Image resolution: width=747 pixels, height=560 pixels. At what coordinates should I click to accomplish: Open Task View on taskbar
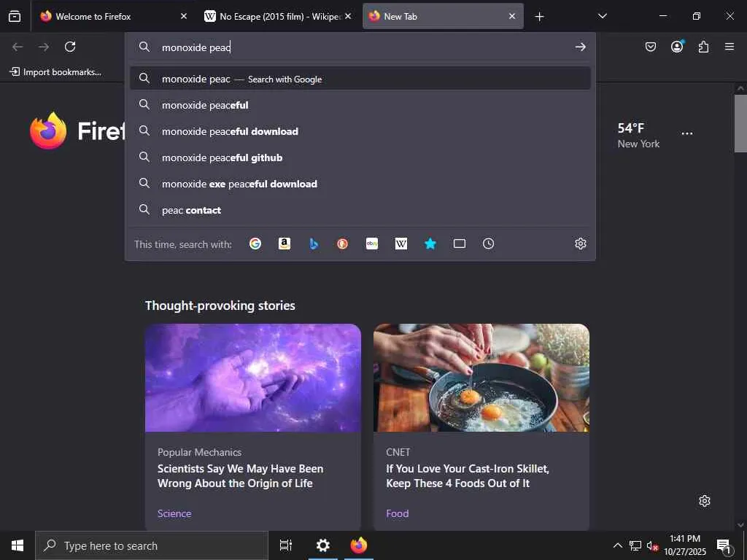coord(286,545)
